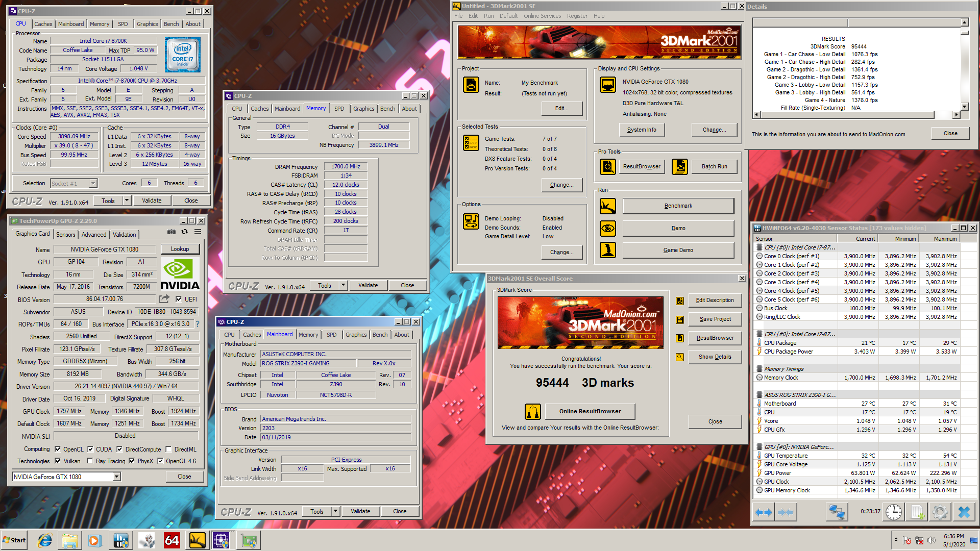Screen dimensions: 980x551
Task: Click the Game Demo joystick icon
Action: (608, 250)
